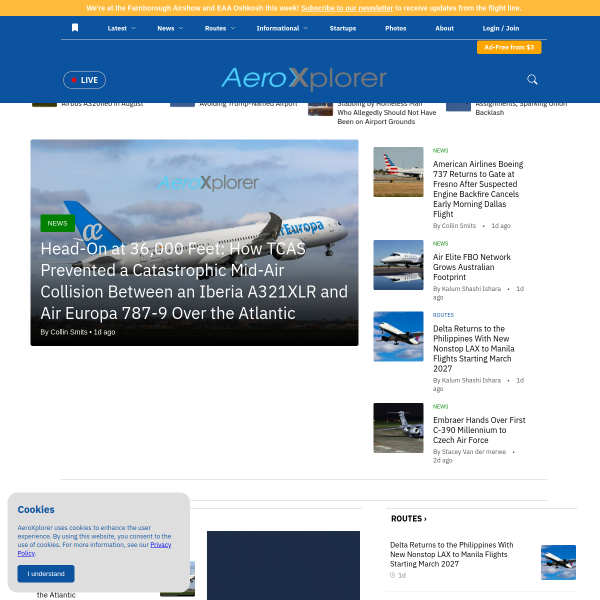Open Embraer C-390 Millennium article

pyautogui.click(x=479, y=430)
